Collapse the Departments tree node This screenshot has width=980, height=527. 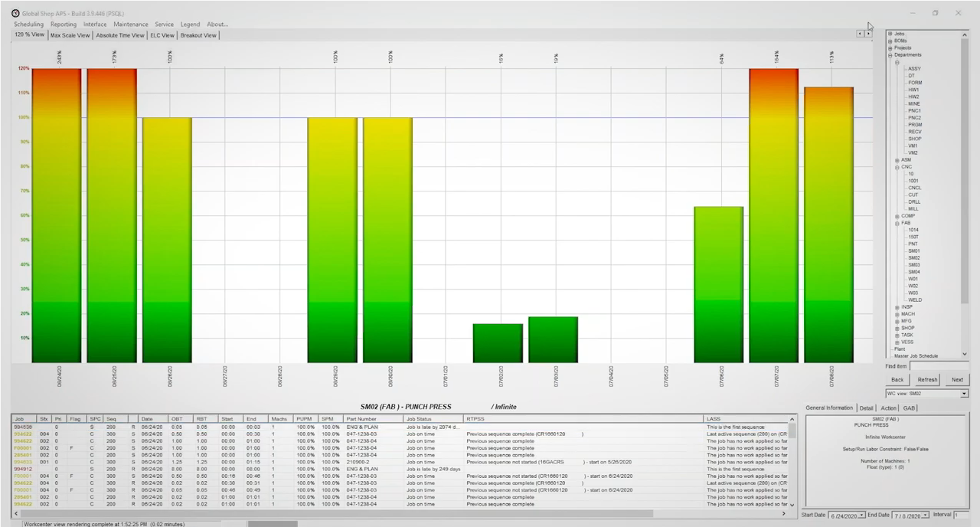(890, 54)
